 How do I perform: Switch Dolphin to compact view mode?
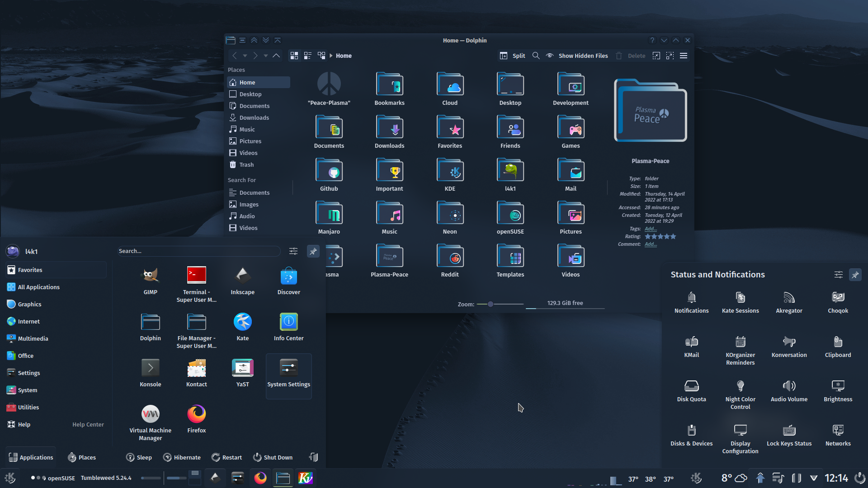308,56
